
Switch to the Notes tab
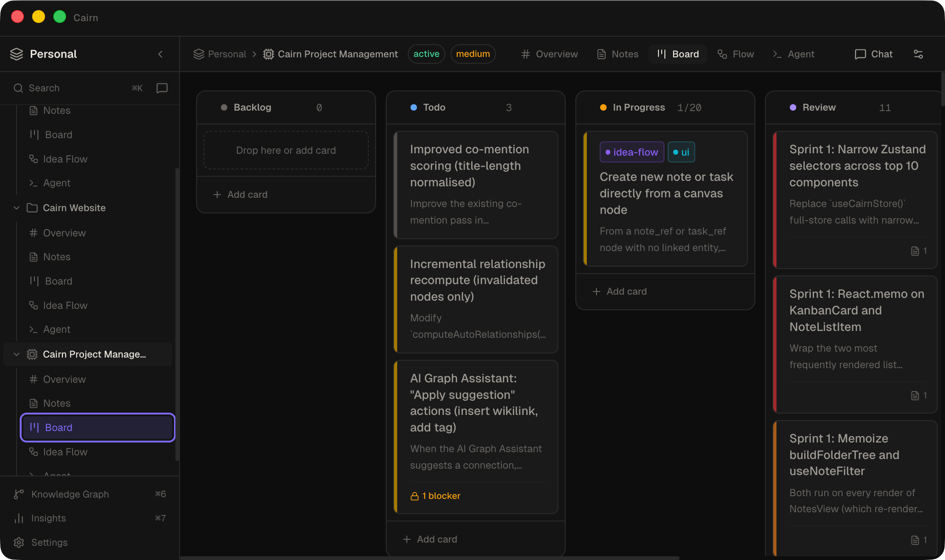(x=618, y=54)
